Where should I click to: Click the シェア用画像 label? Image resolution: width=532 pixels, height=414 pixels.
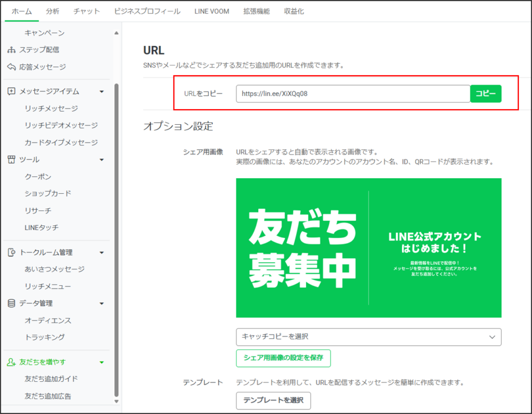point(203,152)
